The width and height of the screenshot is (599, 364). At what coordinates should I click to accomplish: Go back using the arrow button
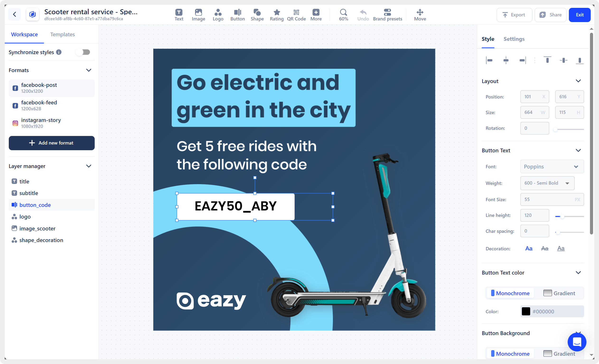point(14,14)
